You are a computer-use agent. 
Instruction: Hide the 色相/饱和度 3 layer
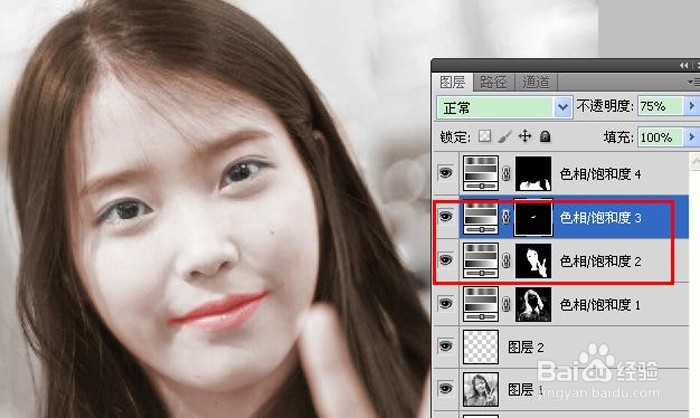point(446,217)
